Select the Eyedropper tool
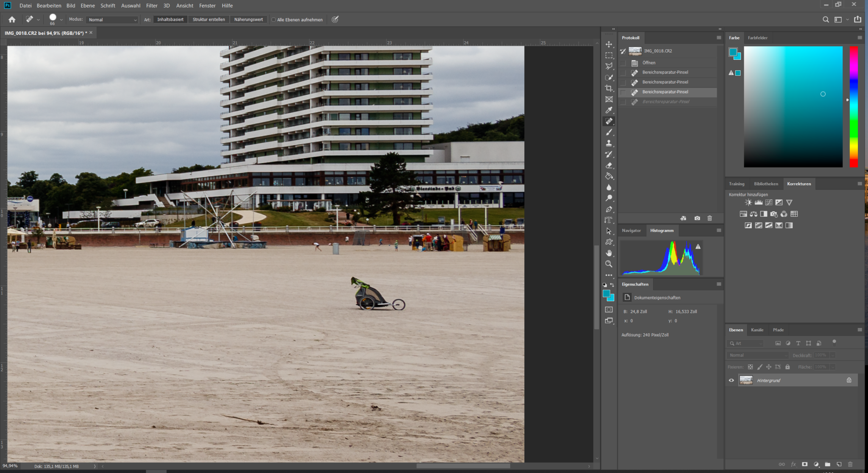The width and height of the screenshot is (868, 473). [x=609, y=110]
